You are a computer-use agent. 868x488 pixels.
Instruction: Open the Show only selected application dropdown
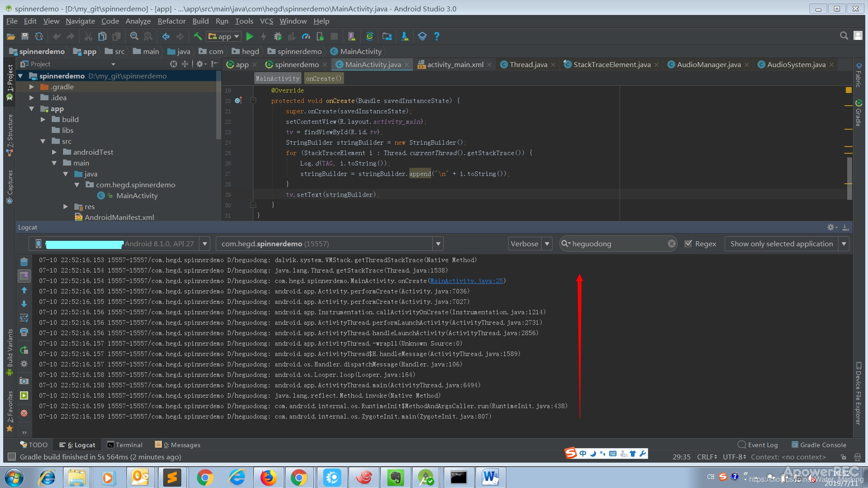tap(786, 244)
